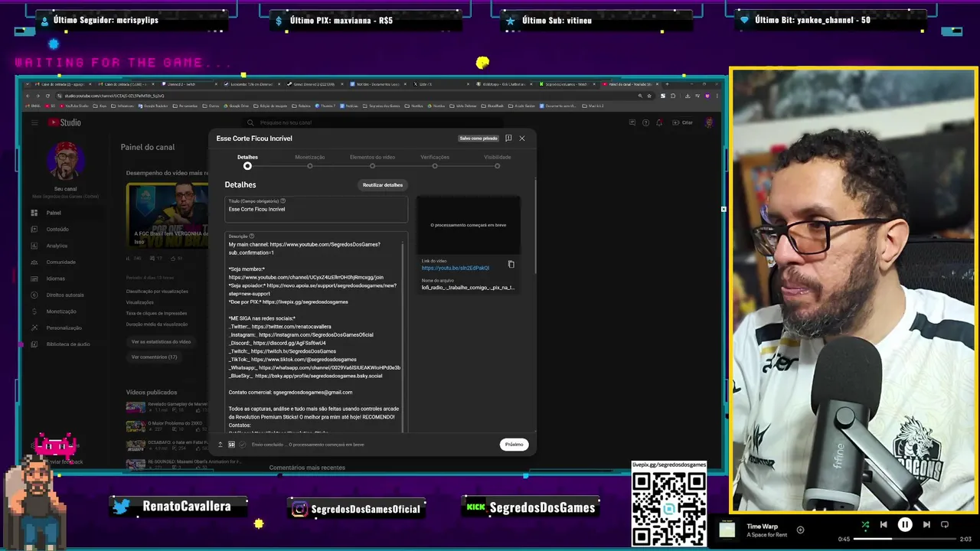The image size is (980, 551).
Task: Click help icon next to Título label
Action: pos(283,201)
